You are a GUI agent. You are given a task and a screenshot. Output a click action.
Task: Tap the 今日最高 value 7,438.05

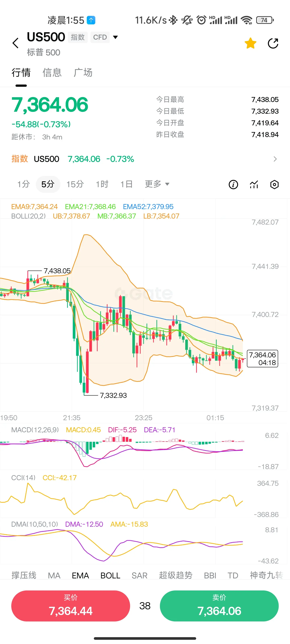(265, 99)
